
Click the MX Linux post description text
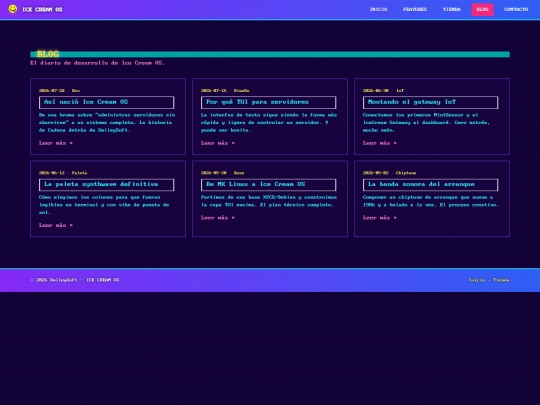point(269,201)
